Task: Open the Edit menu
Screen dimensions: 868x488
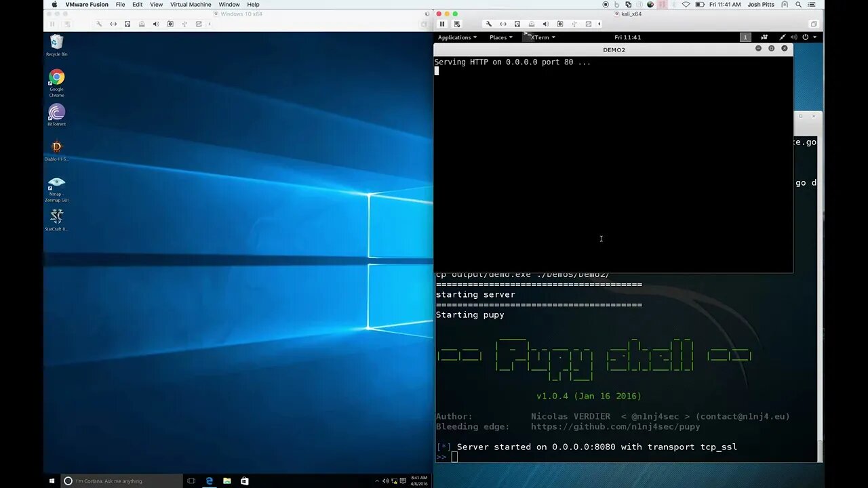Action: [138, 5]
